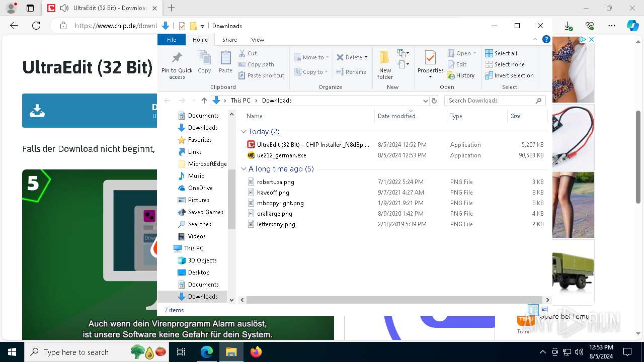Switch to details view button

[533, 310]
